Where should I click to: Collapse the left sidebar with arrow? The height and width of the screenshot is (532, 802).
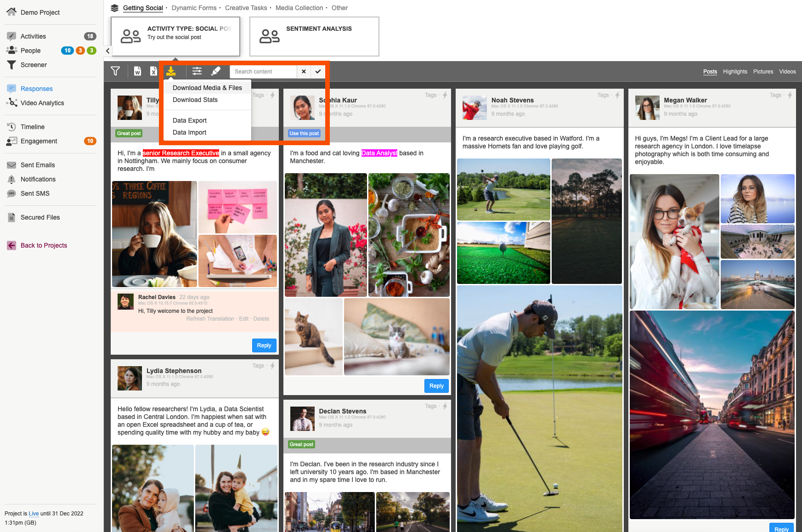pyautogui.click(x=107, y=51)
